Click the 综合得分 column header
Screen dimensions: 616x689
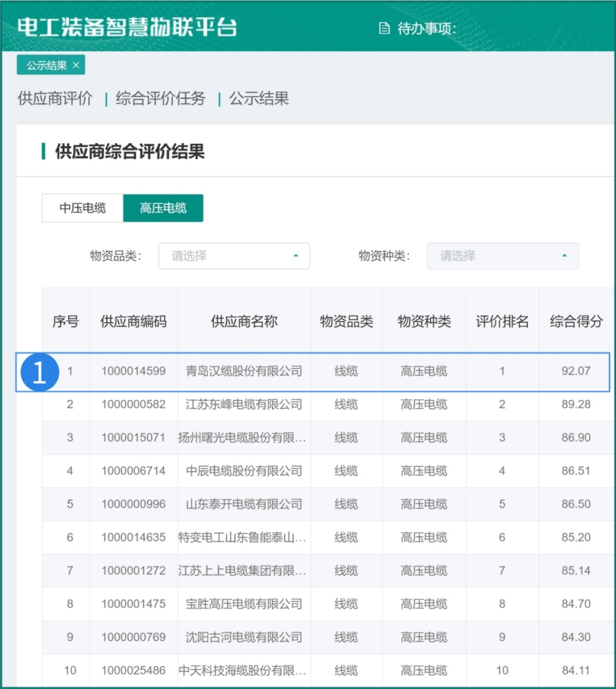click(x=576, y=322)
